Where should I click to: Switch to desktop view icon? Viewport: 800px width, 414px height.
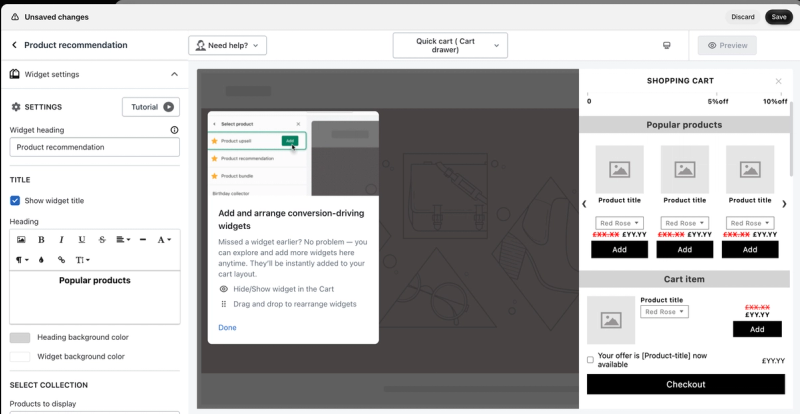(x=666, y=45)
